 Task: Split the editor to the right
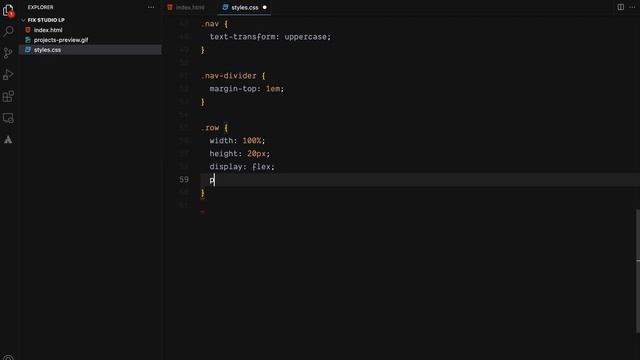tap(620, 7)
